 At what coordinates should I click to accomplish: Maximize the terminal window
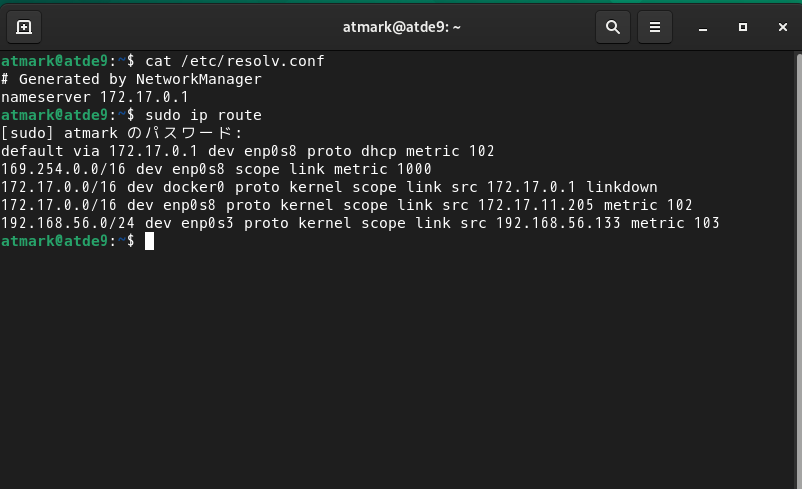point(743,27)
